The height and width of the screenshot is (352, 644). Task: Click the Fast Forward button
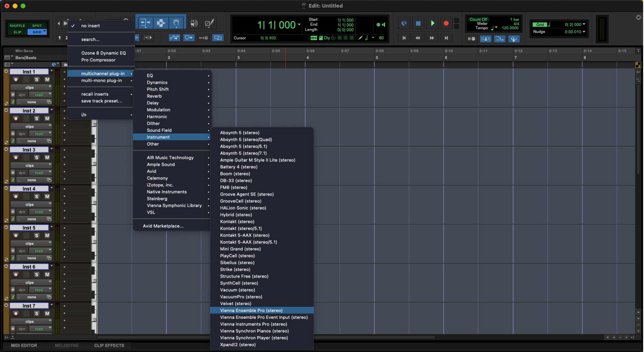tap(432, 38)
